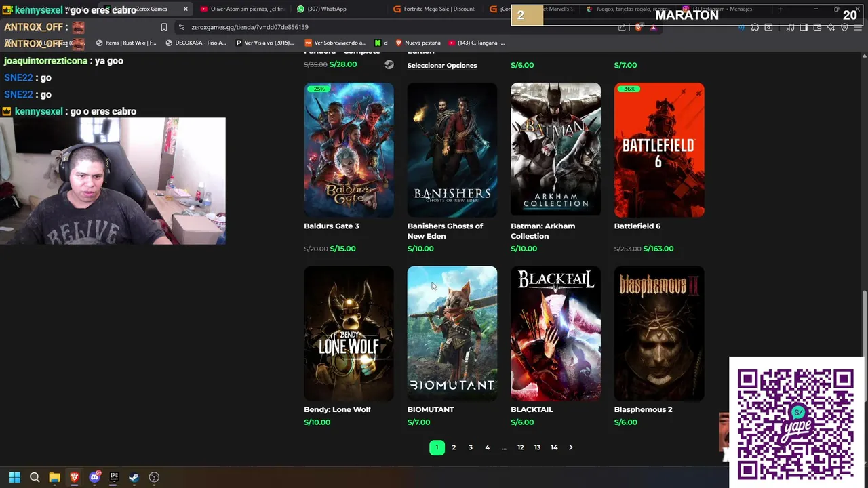868x488 pixels.
Task: Go to pagination page 3
Action: click(x=471, y=447)
